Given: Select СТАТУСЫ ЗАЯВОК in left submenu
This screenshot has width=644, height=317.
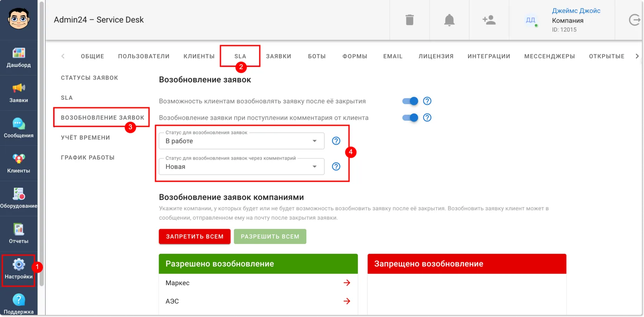Looking at the screenshot, I should pyautogui.click(x=89, y=78).
